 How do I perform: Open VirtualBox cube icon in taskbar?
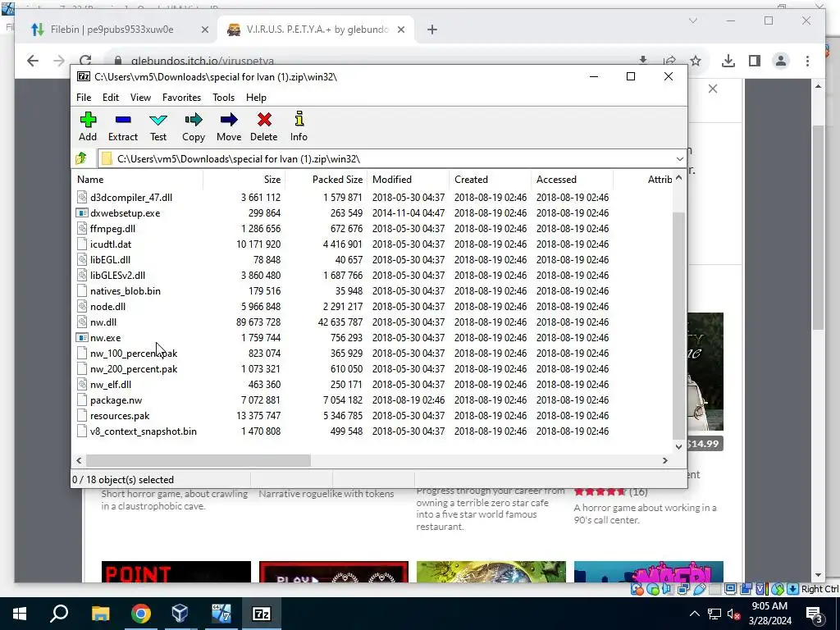click(180, 614)
